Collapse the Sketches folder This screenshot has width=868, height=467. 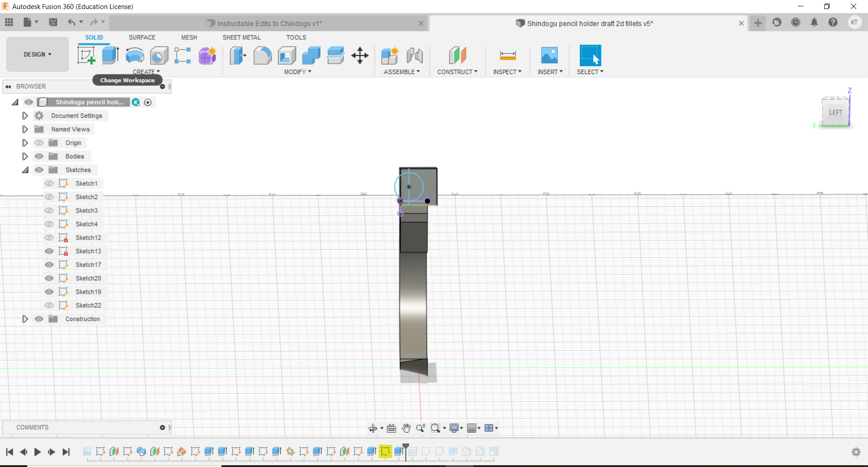coord(25,170)
